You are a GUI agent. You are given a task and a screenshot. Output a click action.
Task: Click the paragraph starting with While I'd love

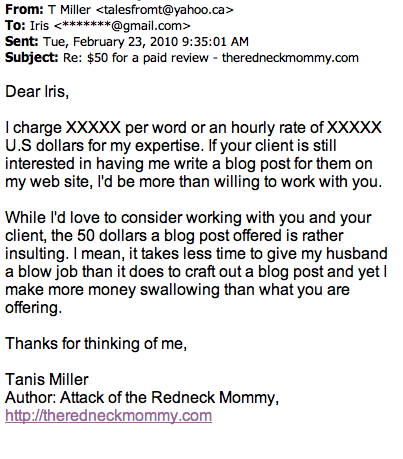tap(196, 262)
